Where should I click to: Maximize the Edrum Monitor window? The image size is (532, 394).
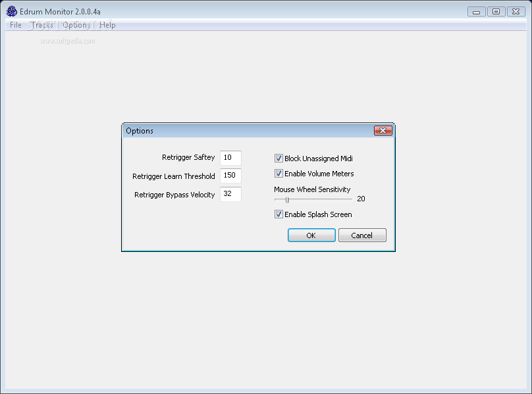[496, 12]
